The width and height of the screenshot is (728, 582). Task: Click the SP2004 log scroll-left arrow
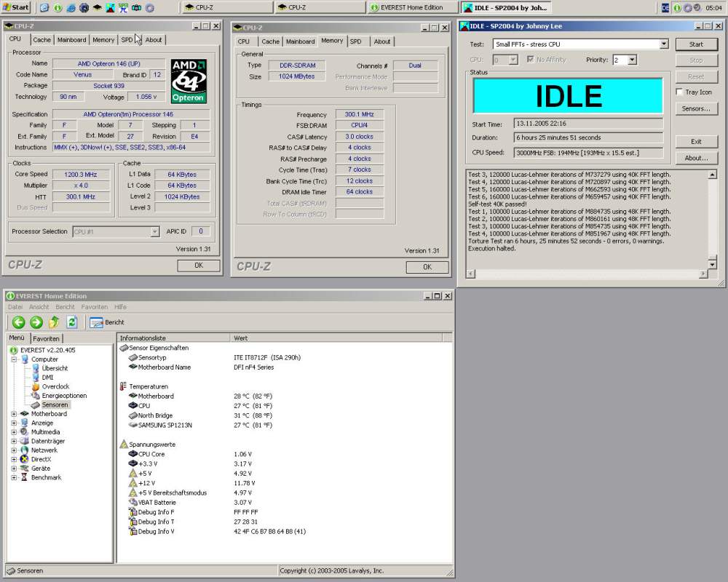click(470, 274)
